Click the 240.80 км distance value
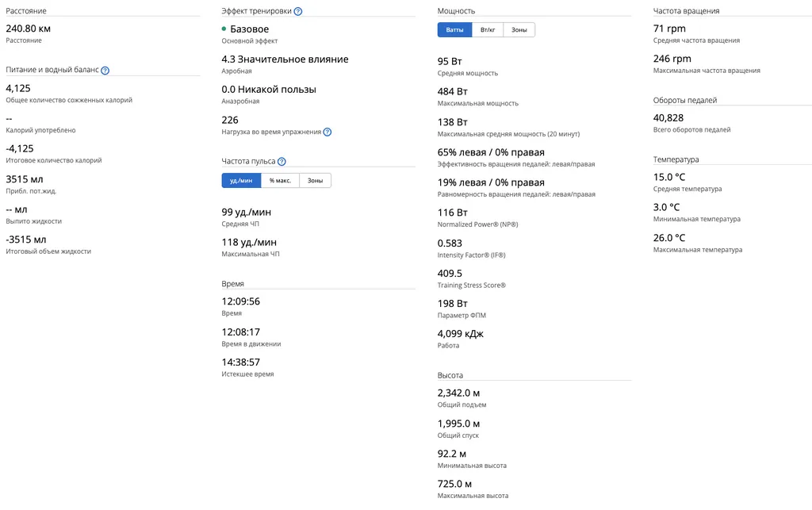This screenshot has width=812, height=510. pos(29,29)
